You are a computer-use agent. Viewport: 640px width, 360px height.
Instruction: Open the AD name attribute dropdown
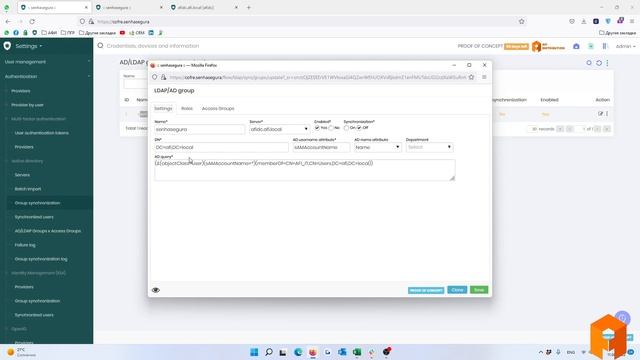pos(378,147)
